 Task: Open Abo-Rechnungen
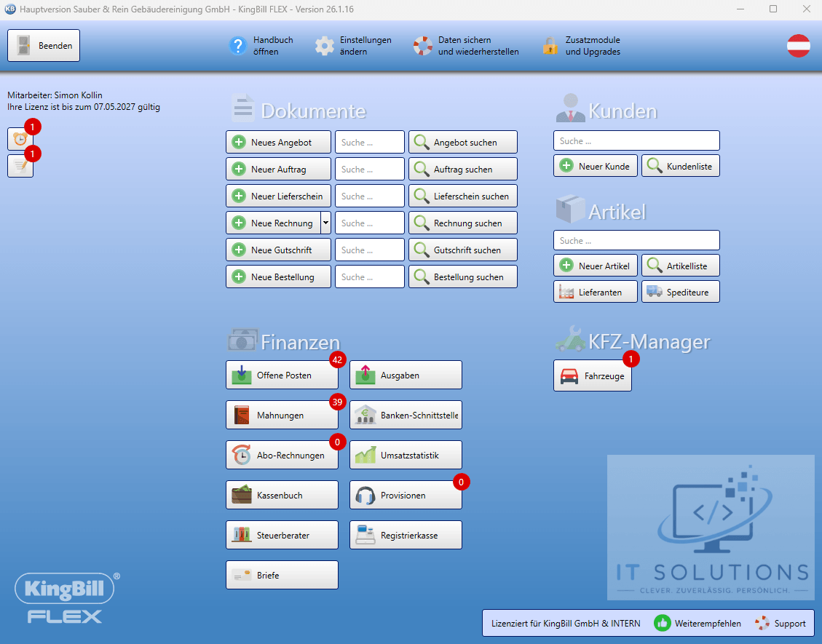click(x=282, y=455)
